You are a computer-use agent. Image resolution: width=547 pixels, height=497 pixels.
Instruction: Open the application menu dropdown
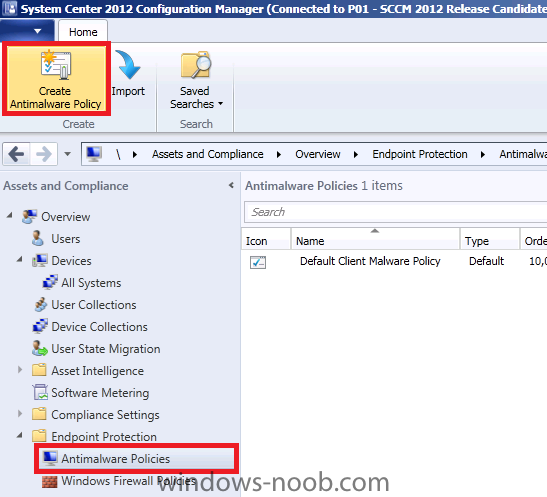[27, 31]
